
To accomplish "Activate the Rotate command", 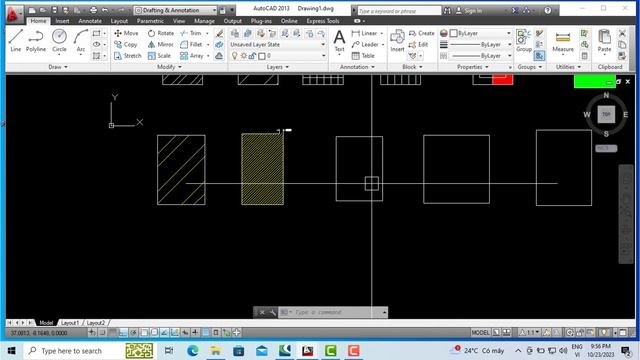I will 161,33.
